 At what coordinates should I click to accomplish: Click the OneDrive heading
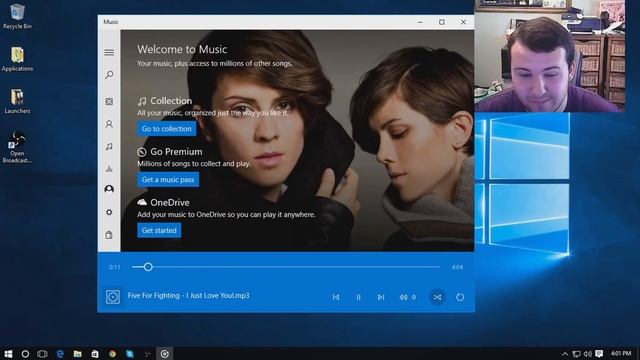[170, 202]
